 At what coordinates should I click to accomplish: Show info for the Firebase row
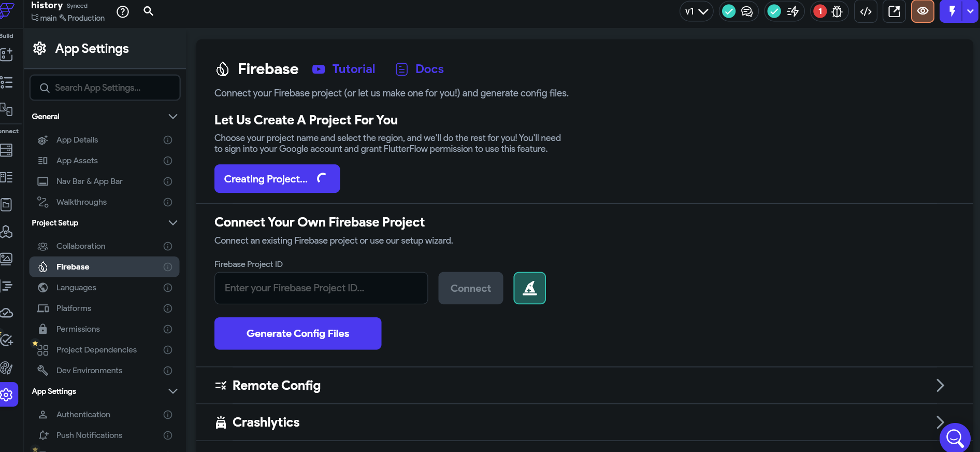pos(168,267)
